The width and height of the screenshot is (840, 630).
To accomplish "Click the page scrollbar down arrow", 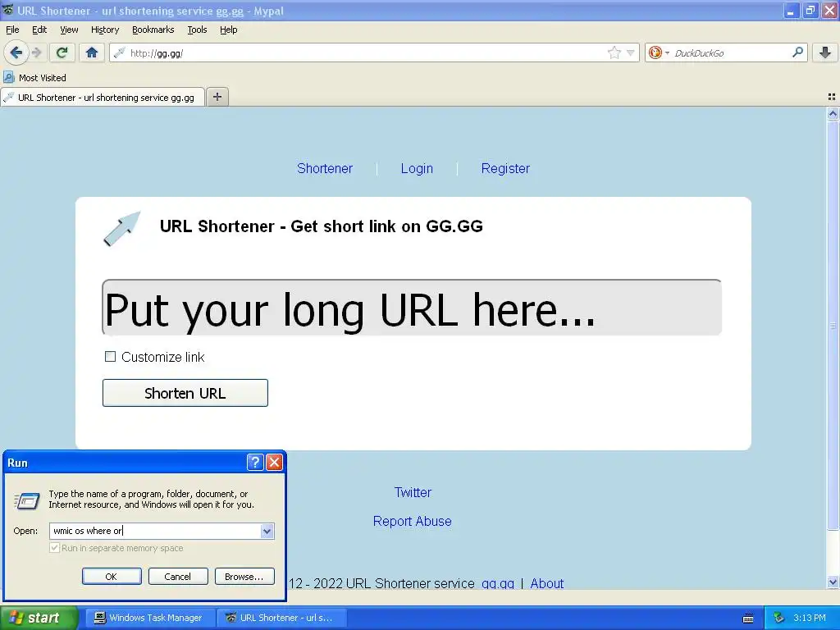I will coord(833,582).
